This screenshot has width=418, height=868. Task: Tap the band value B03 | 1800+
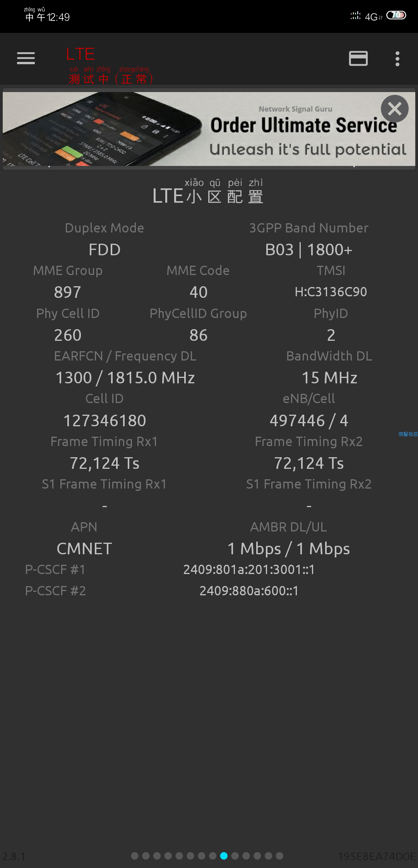pyautogui.click(x=309, y=249)
